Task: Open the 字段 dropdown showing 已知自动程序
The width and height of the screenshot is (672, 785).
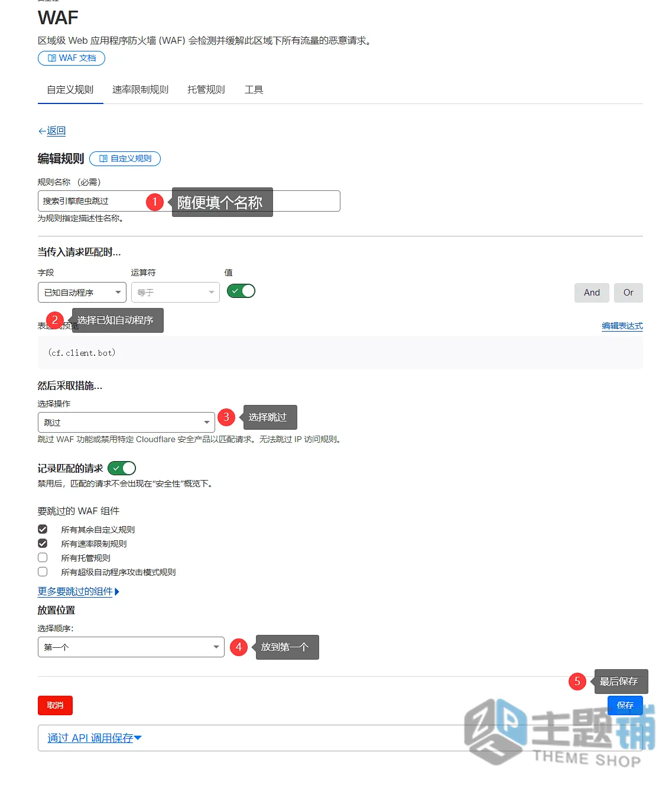Action: point(82,293)
